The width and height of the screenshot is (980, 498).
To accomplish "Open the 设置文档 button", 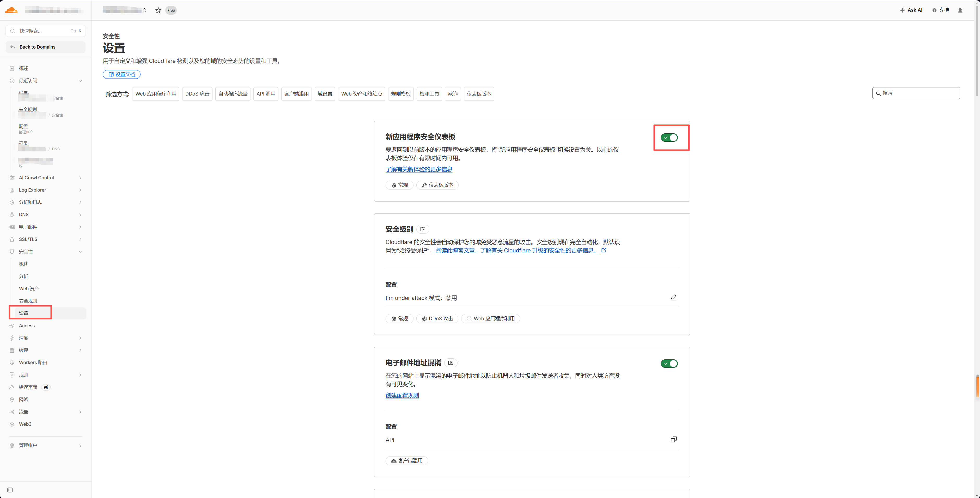I will pyautogui.click(x=122, y=74).
